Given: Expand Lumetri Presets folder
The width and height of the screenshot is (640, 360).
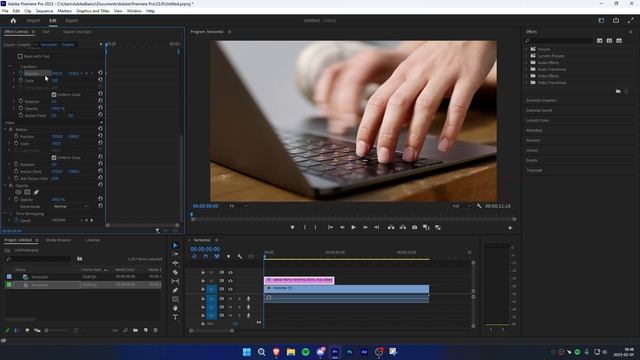Looking at the screenshot, I should [527, 56].
